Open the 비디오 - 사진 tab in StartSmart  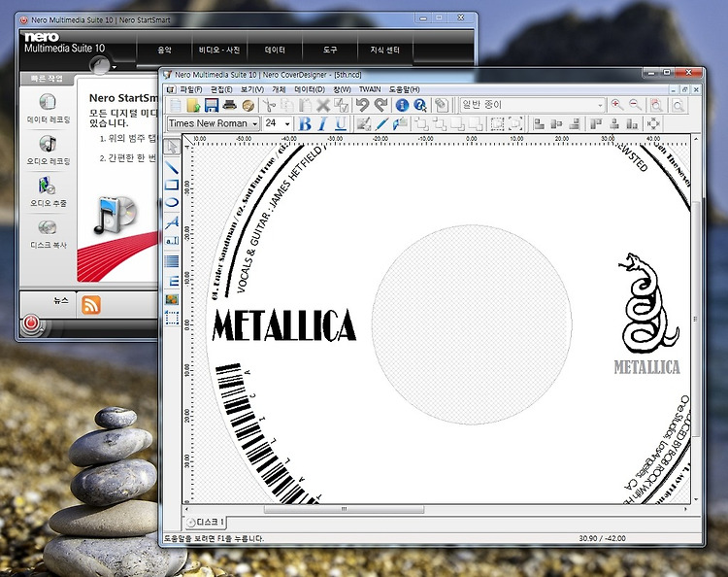(x=219, y=50)
